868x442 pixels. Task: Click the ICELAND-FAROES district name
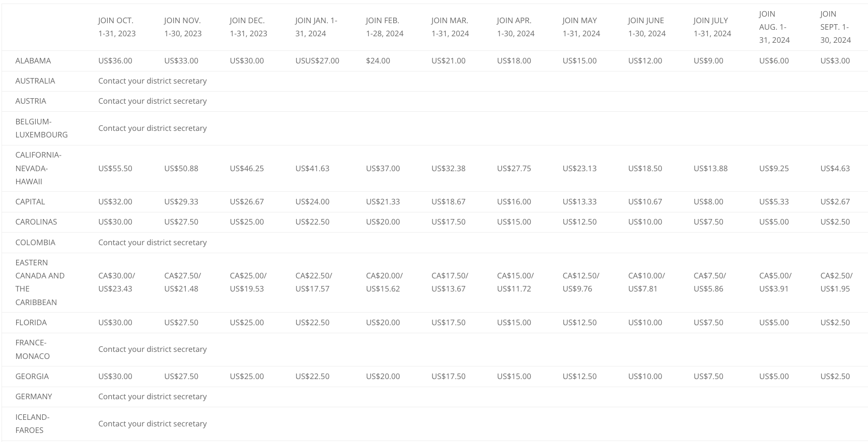pyautogui.click(x=32, y=424)
